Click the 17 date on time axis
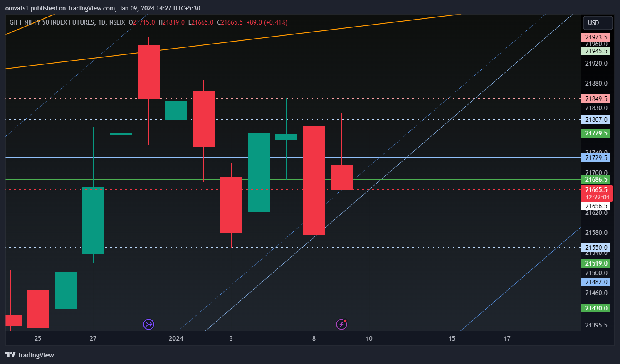 point(507,339)
